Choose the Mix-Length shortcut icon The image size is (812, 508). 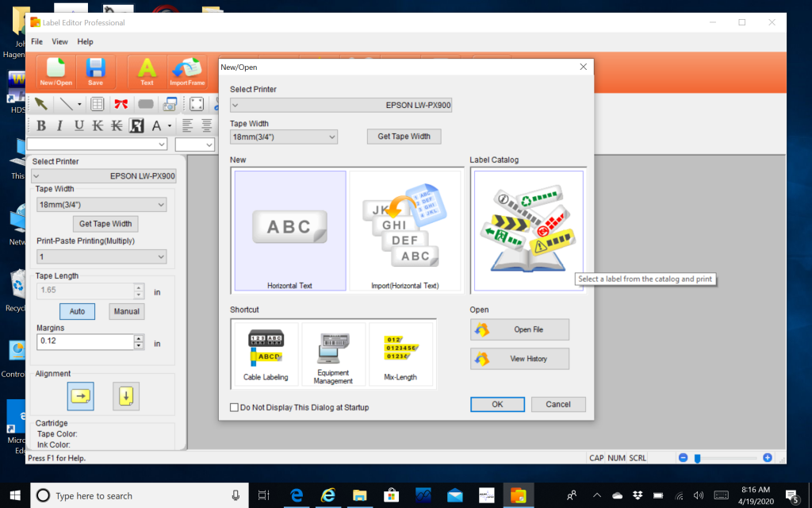tap(400, 355)
